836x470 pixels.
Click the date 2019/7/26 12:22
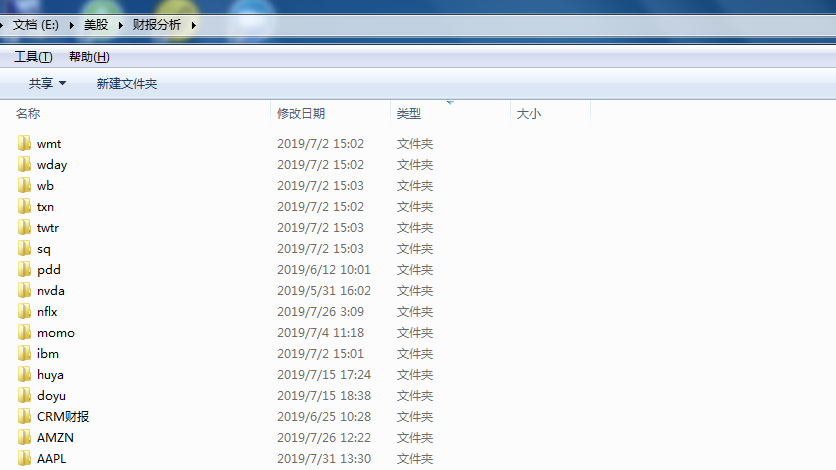coord(324,437)
